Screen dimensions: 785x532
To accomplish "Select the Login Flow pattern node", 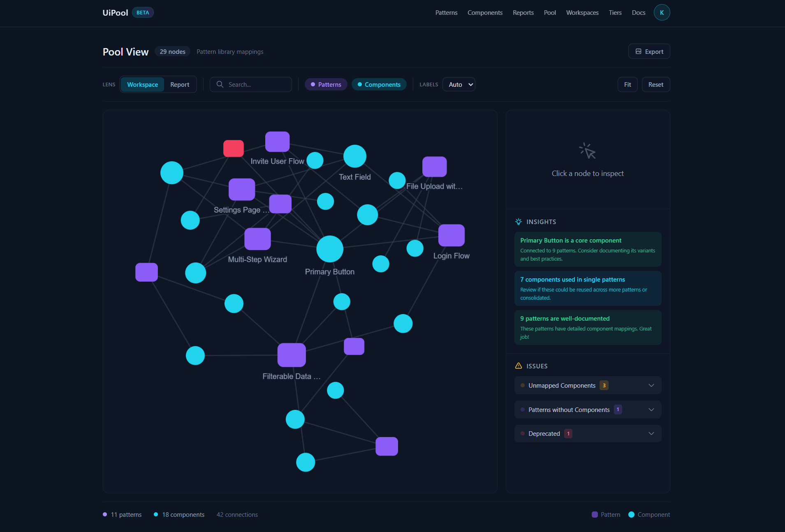I will (x=452, y=235).
